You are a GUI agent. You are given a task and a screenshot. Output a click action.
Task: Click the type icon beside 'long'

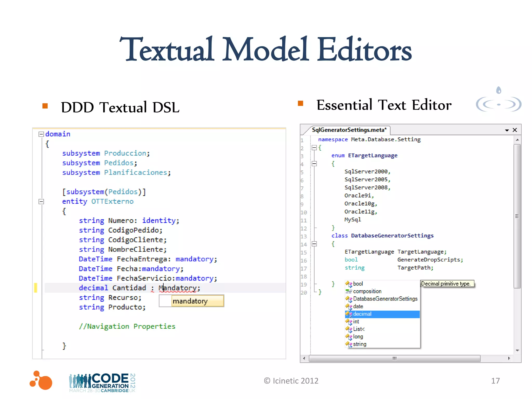[x=349, y=337]
